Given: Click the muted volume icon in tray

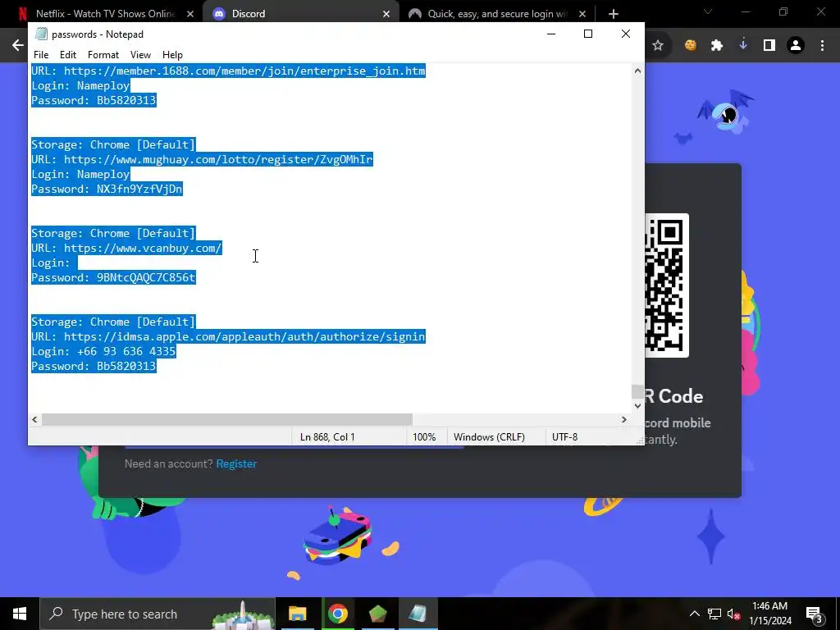Looking at the screenshot, I should point(733,614).
